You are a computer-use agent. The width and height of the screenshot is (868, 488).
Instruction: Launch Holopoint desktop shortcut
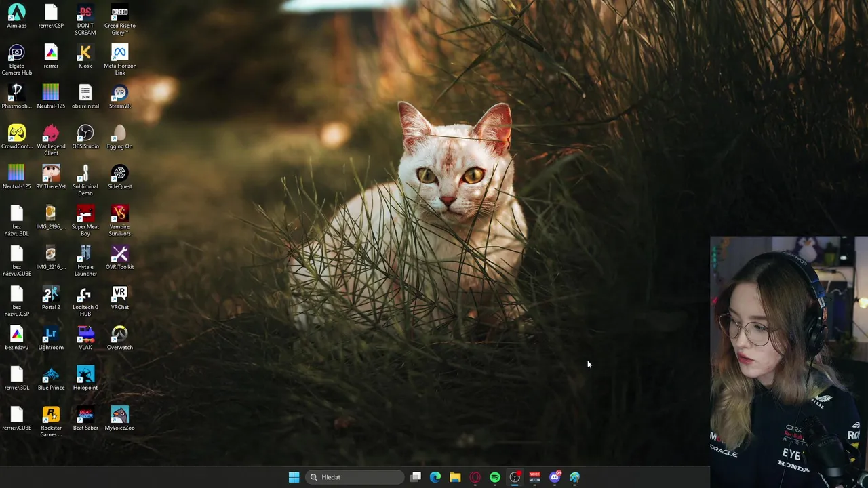click(x=85, y=379)
